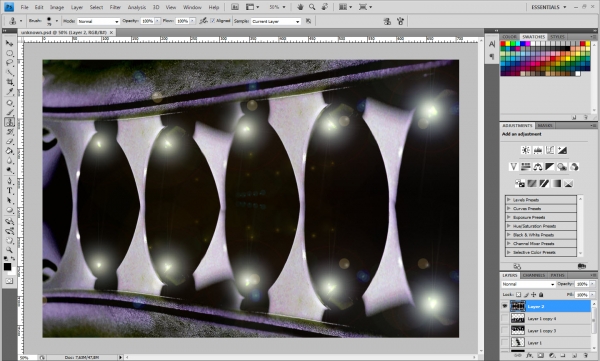Select the Eyedropper tool
600x361 pixels.
click(x=9, y=92)
